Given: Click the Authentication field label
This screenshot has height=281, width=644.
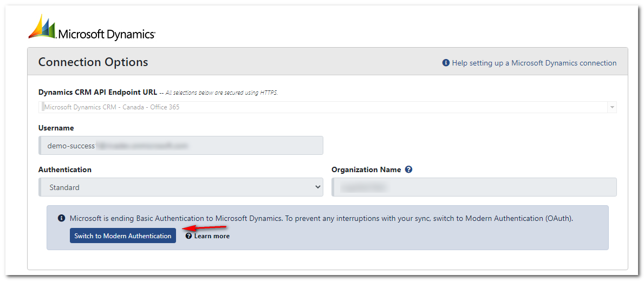Looking at the screenshot, I should coord(64,169).
